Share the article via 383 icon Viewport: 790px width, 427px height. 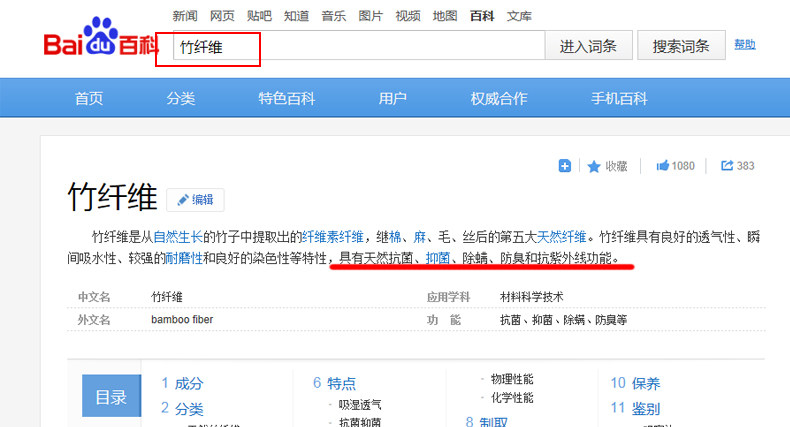point(737,166)
